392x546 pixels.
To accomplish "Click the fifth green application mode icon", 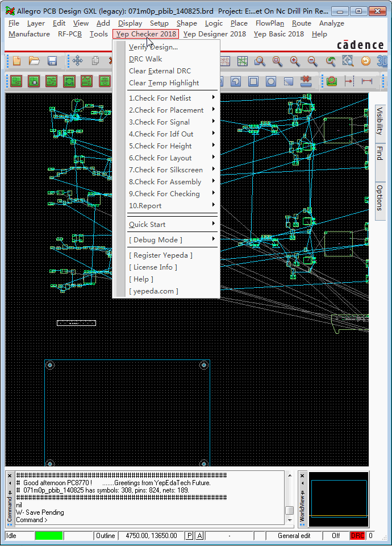I will point(86,81).
